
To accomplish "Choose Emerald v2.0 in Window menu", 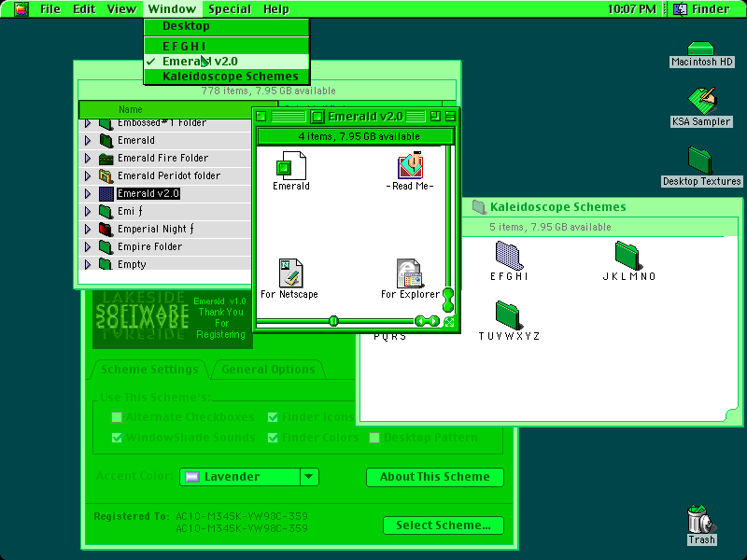I will tap(226, 62).
